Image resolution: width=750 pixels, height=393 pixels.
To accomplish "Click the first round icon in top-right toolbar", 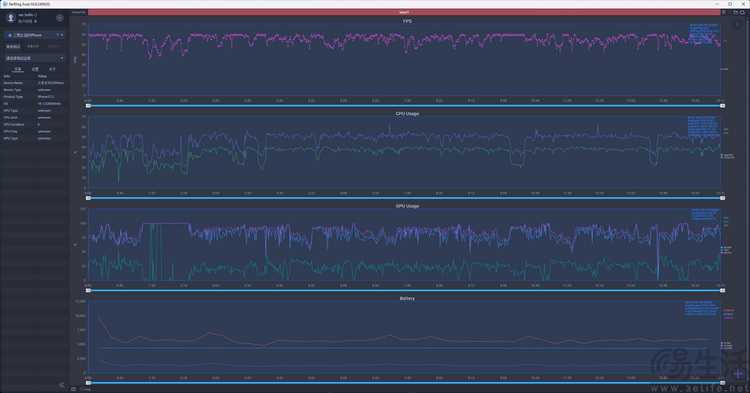I will pyautogui.click(x=724, y=12).
